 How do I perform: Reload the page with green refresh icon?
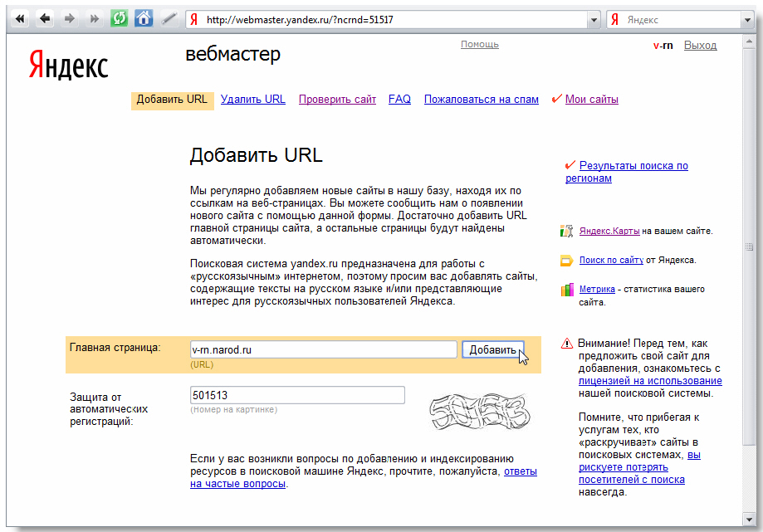point(119,18)
